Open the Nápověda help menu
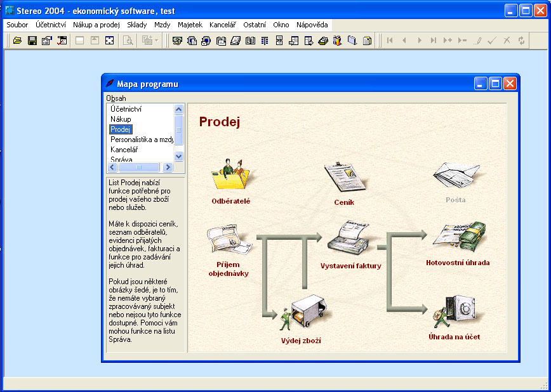 [312, 25]
